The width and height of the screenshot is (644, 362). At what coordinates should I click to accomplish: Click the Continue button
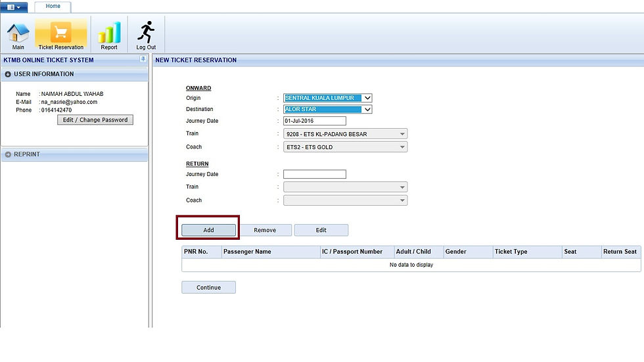pos(209,287)
